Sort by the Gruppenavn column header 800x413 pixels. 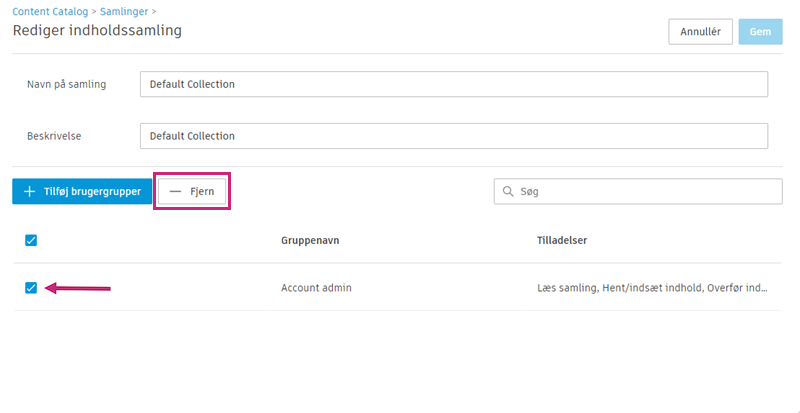[312, 240]
